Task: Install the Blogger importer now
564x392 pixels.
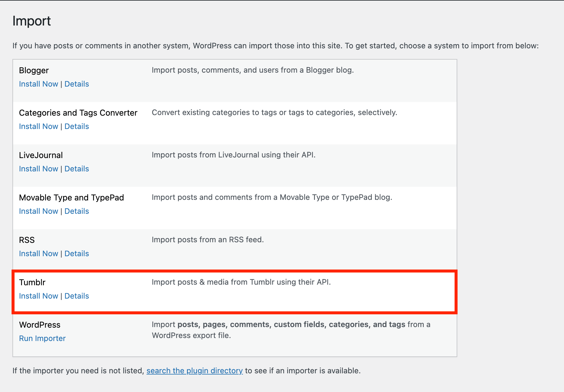Action: point(39,84)
